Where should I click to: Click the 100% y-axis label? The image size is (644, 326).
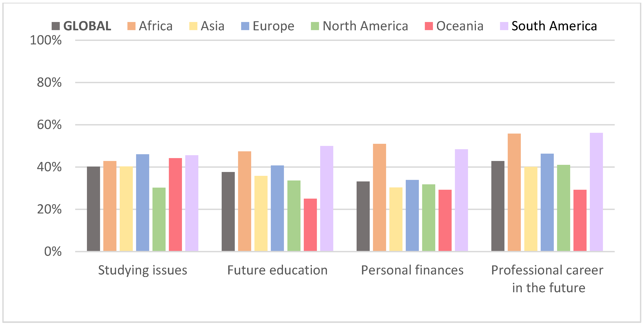(x=46, y=40)
